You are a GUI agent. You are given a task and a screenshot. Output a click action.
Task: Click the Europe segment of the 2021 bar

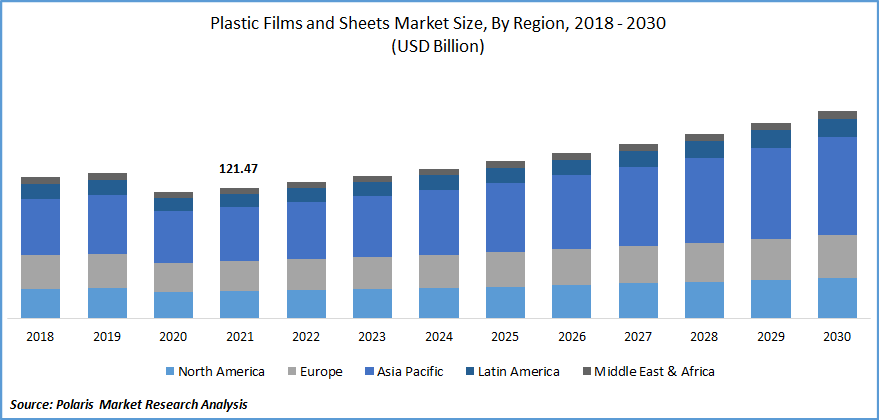[x=239, y=276]
